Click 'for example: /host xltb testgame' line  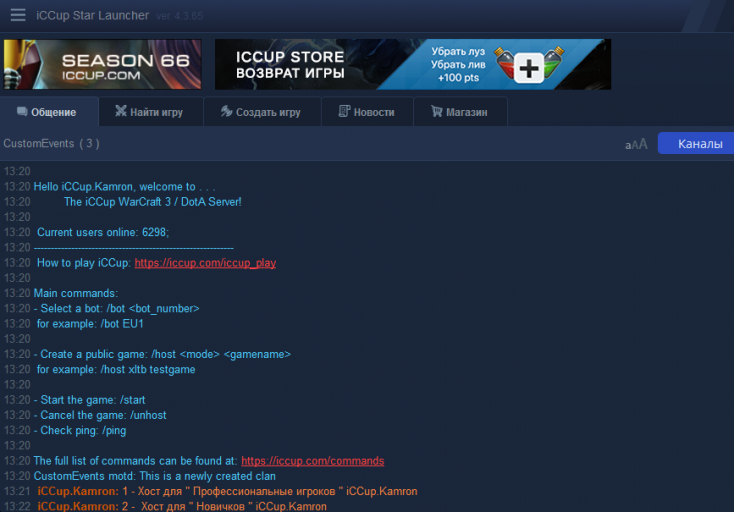pyautogui.click(x=116, y=370)
